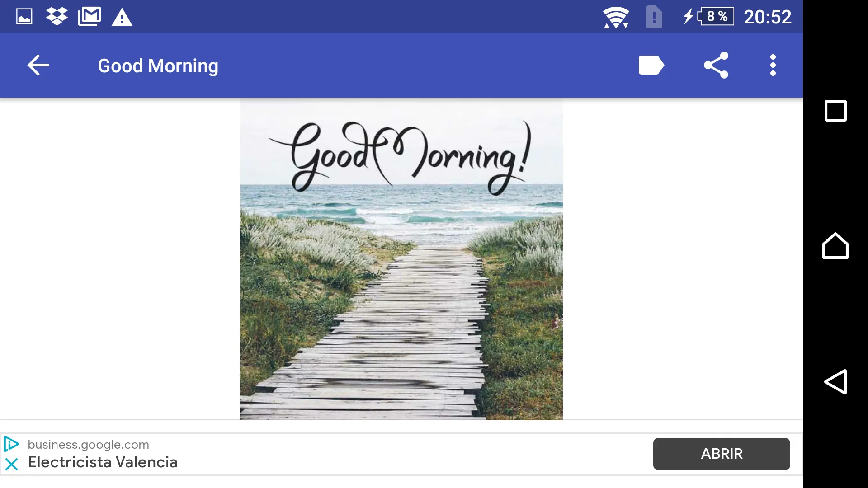Tap the recent apps square button
The width and height of the screenshot is (868, 488).
(834, 111)
